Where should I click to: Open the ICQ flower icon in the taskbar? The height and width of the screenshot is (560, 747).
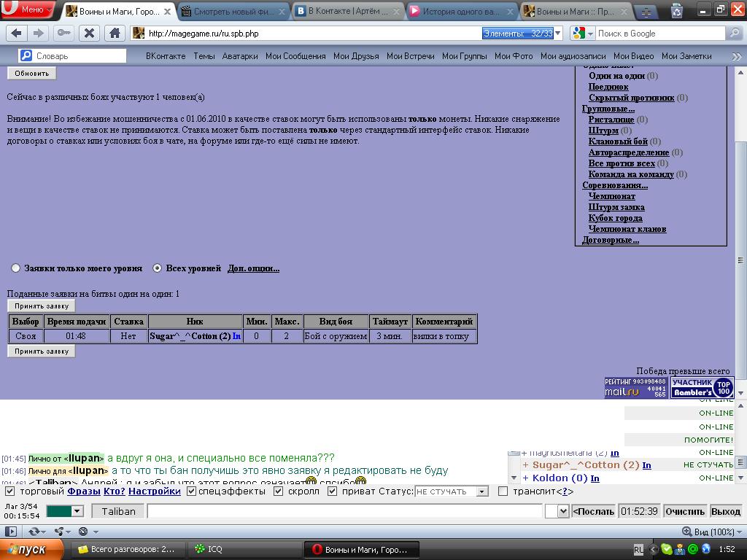tap(200, 549)
